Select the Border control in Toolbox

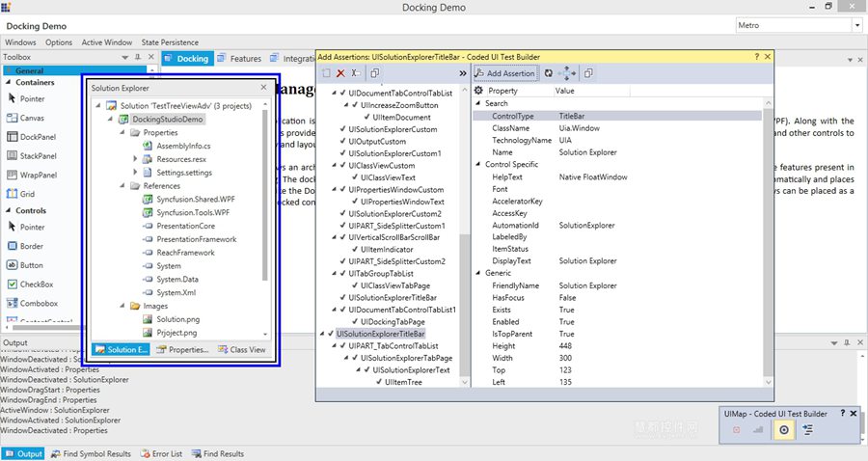pos(25,246)
